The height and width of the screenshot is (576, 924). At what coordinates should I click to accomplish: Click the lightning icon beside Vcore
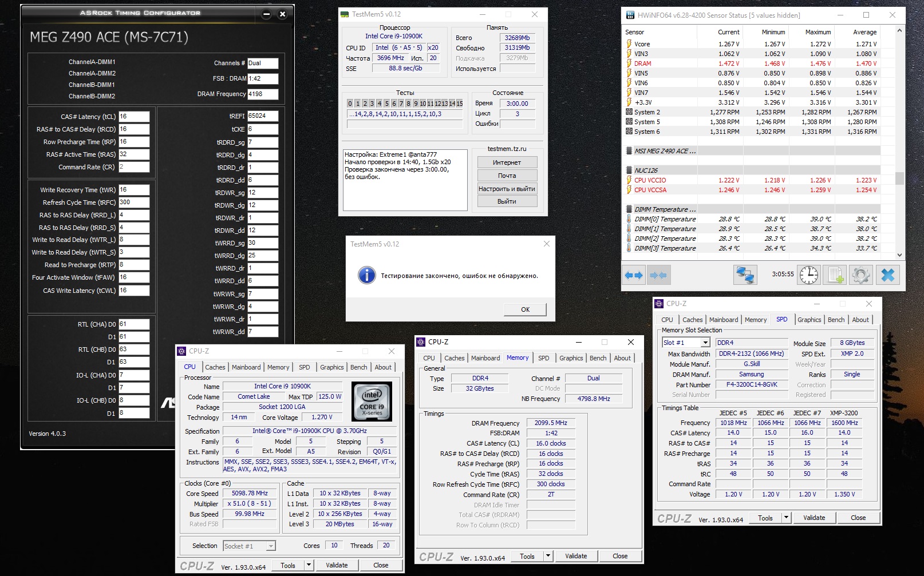coord(629,44)
